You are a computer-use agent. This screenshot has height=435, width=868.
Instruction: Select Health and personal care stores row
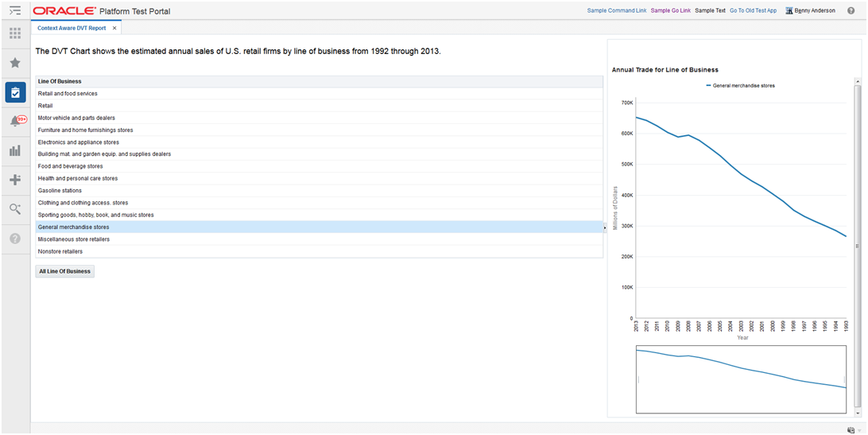319,178
